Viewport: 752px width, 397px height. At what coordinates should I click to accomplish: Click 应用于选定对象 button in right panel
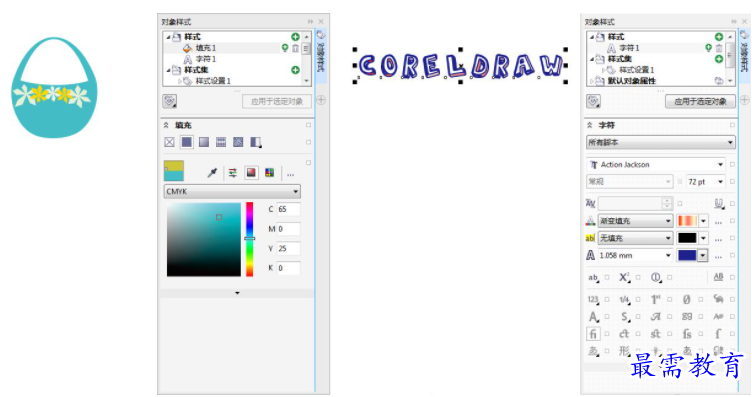click(x=700, y=101)
